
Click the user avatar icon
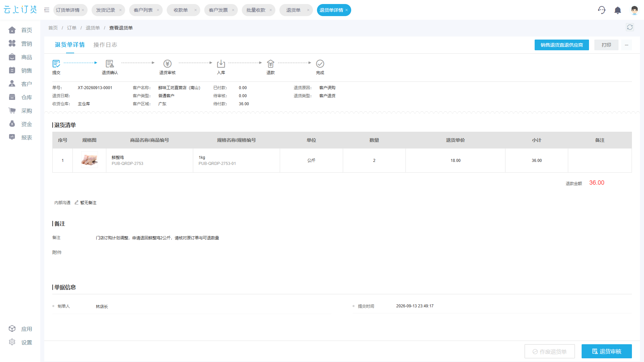tap(634, 10)
